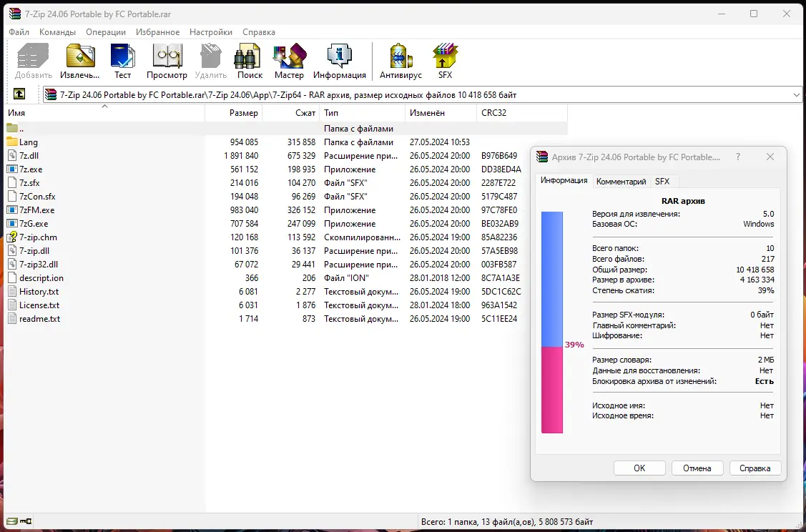Run the Антивирус scan icon
The image size is (806, 532).
click(x=400, y=60)
